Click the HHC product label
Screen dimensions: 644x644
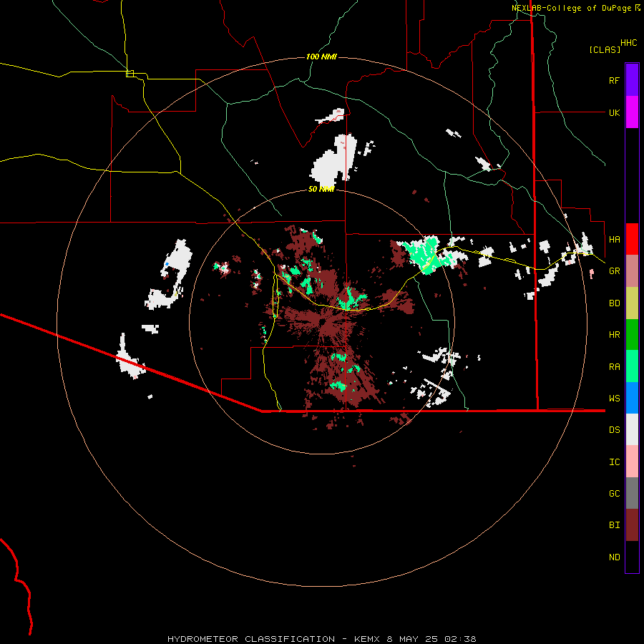coord(629,43)
